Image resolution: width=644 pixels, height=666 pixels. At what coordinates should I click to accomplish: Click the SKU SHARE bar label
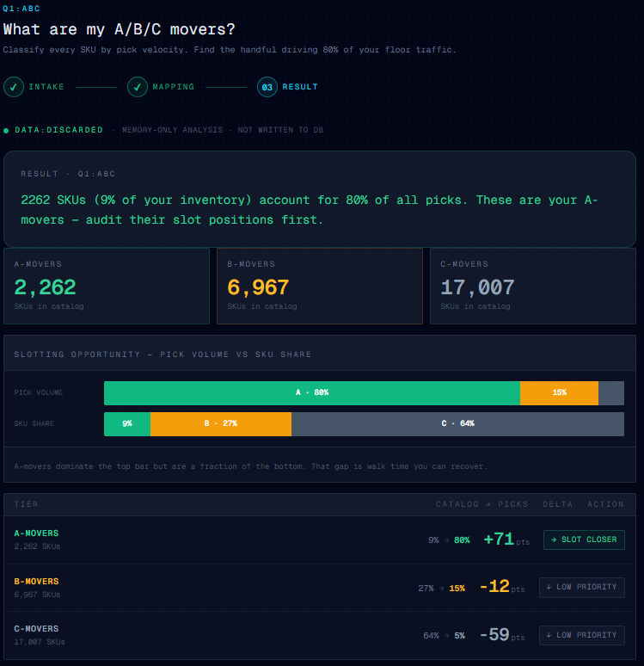[34, 424]
